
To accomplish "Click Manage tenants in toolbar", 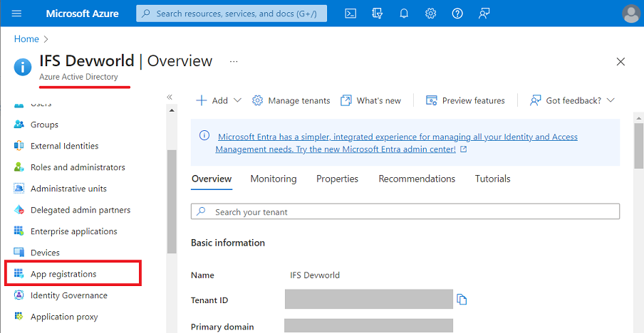I will tap(291, 100).
